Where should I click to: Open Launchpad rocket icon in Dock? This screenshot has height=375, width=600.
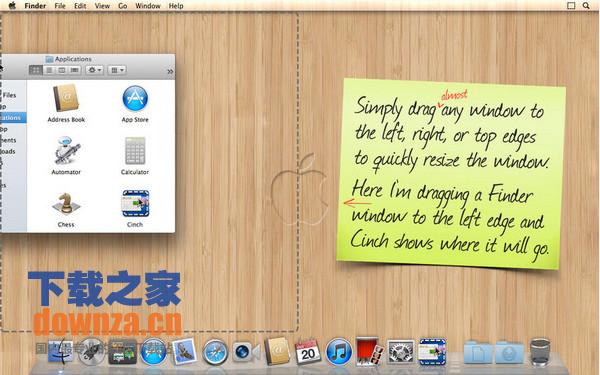pyautogui.click(x=91, y=352)
